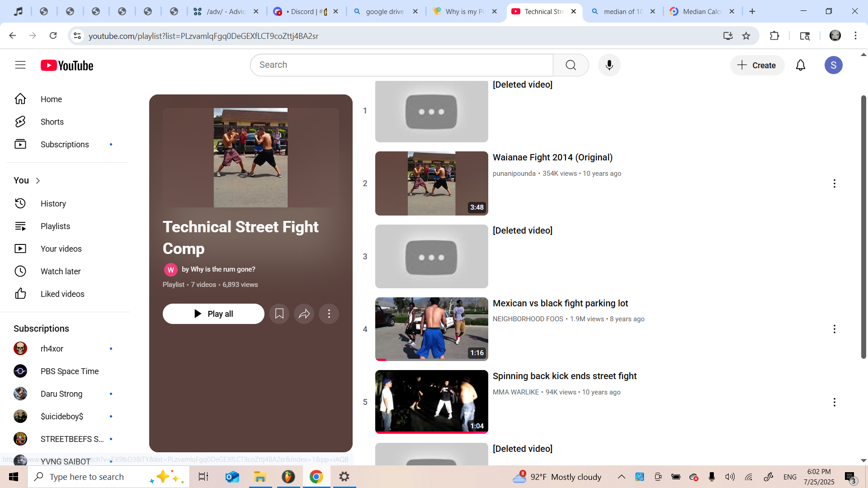Open Settings gear on taskbar
Screen dimensions: 868x488
(344, 477)
